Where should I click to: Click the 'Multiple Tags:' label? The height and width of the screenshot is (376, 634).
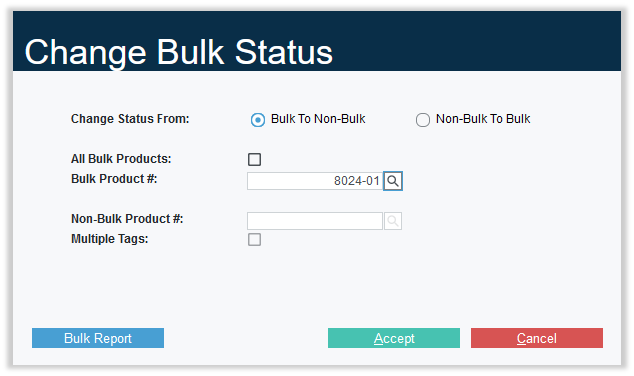[110, 239]
